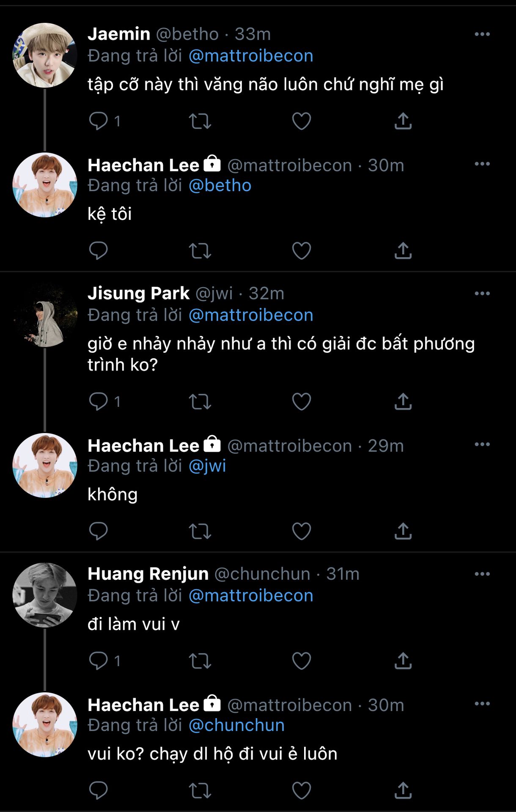Open the Jaemin display name profile
The image size is (516, 812).
(119, 34)
